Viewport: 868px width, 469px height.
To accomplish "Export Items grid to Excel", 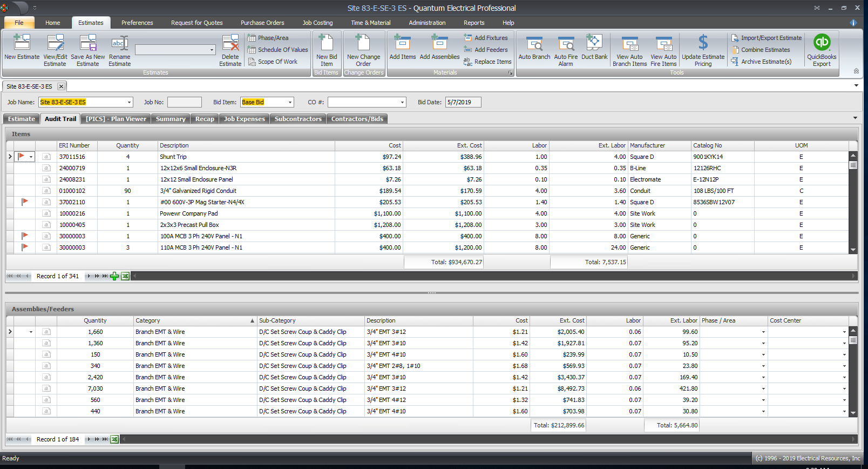I will click(x=125, y=276).
